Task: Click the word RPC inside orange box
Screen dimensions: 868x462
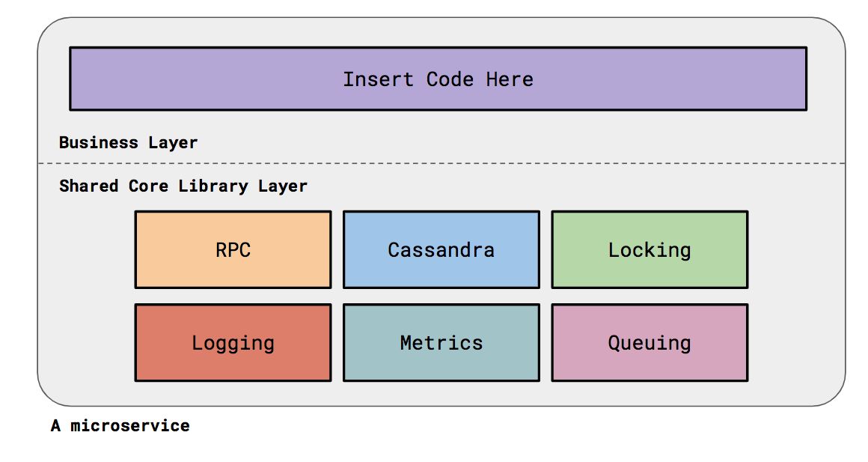Action: (x=233, y=250)
